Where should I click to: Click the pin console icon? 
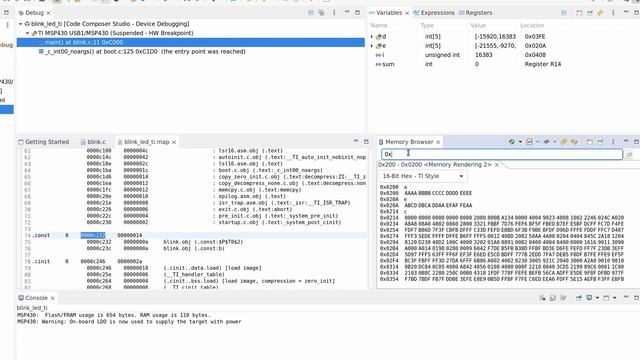579,298
